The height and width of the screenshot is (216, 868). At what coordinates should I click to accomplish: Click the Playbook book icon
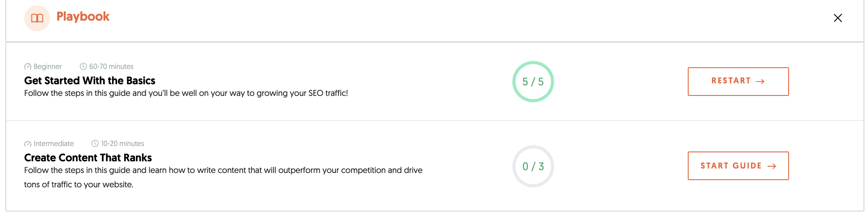(x=37, y=18)
